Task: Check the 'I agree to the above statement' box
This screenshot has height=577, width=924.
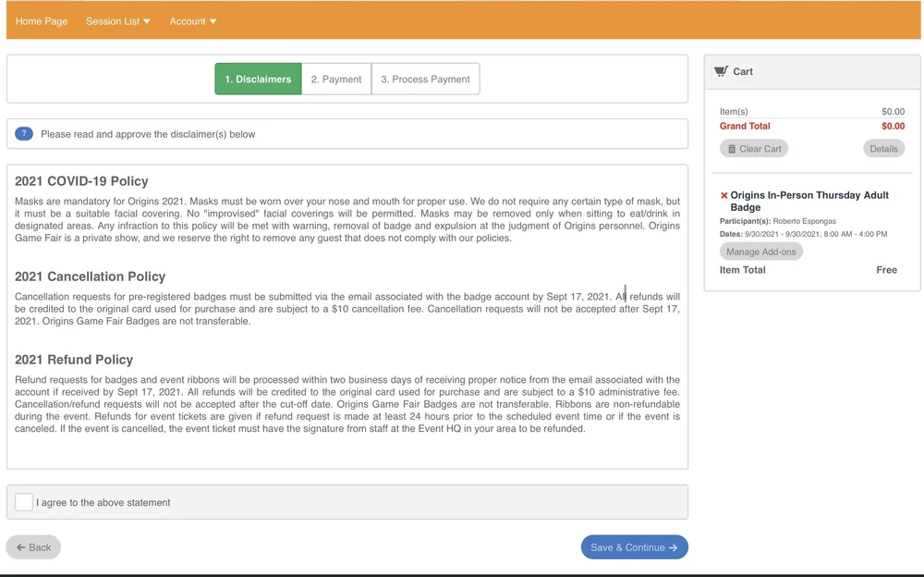Action: [x=24, y=502]
